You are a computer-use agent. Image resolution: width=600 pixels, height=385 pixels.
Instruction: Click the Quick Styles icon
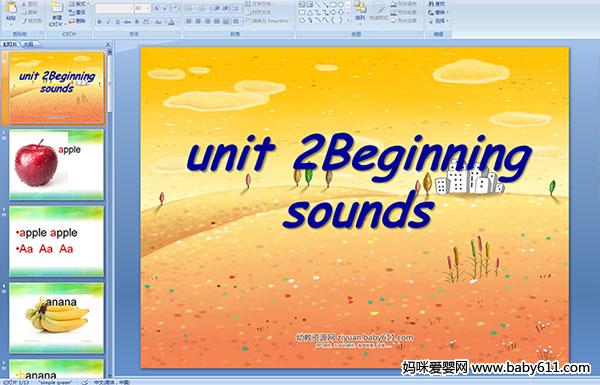[x=379, y=11]
